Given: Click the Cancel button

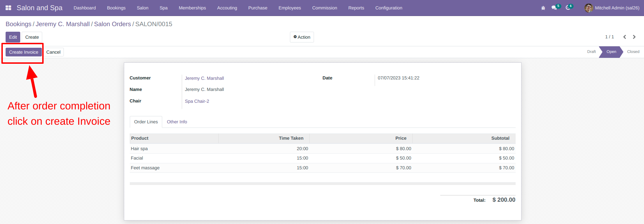Looking at the screenshot, I should 53,52.
